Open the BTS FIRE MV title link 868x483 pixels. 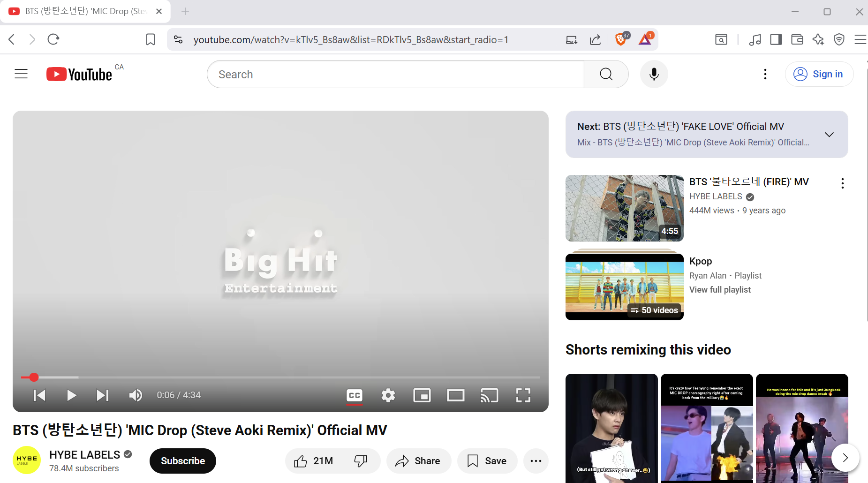click(749, 182)
